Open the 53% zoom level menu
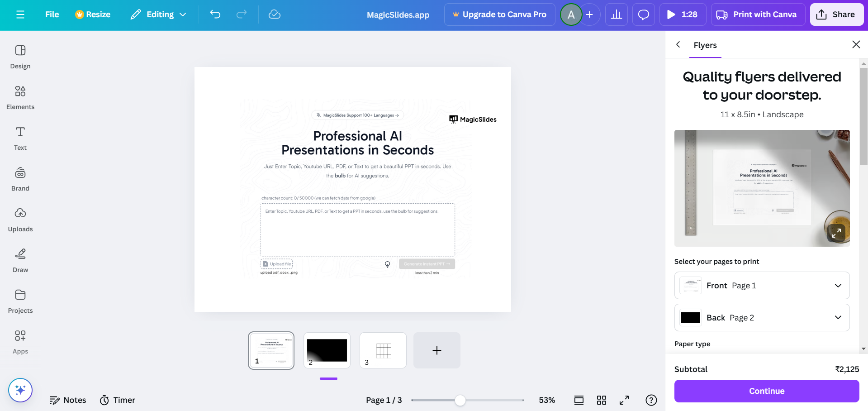This screenshot has height=411, width=868. coord(547,400)
